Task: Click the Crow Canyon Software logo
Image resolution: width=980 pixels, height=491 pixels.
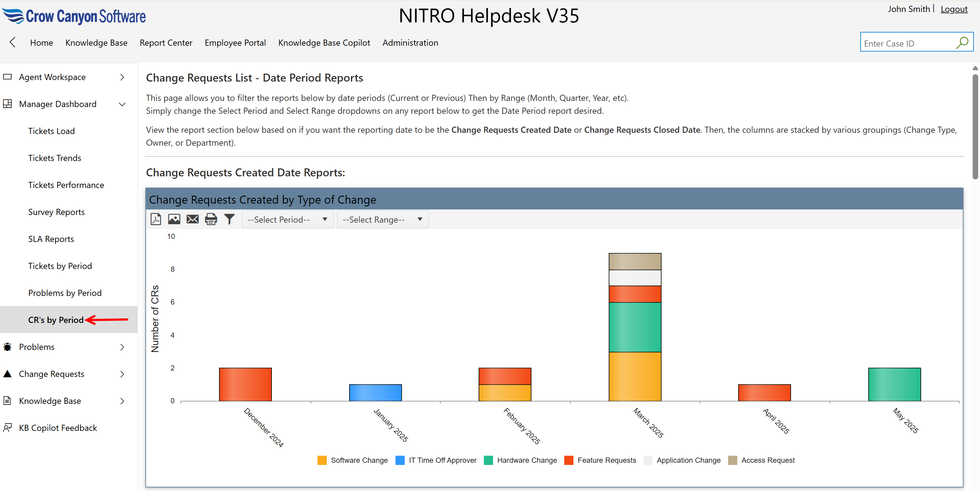Action: [x=74, y=16]
